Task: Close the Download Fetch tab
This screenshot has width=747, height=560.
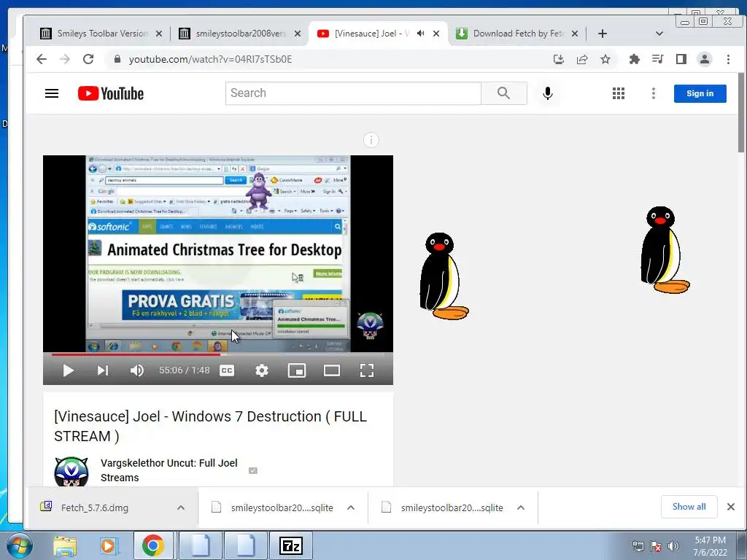Action: (x=575, y=34)
